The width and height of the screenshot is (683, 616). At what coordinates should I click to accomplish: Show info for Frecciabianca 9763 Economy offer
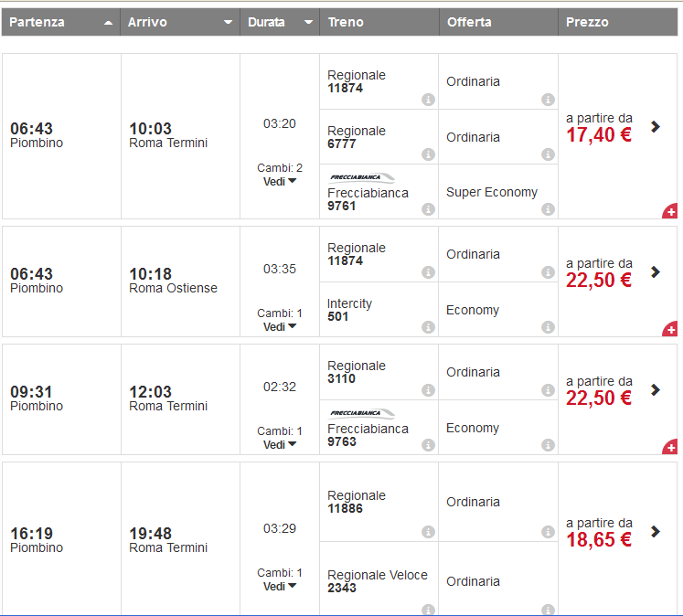point(548,445)
